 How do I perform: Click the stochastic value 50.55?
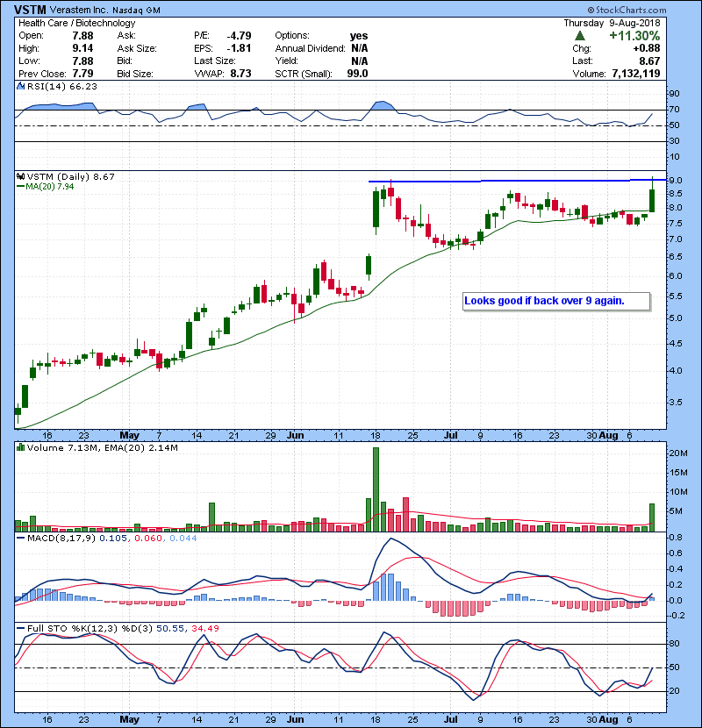pos(170,628)
